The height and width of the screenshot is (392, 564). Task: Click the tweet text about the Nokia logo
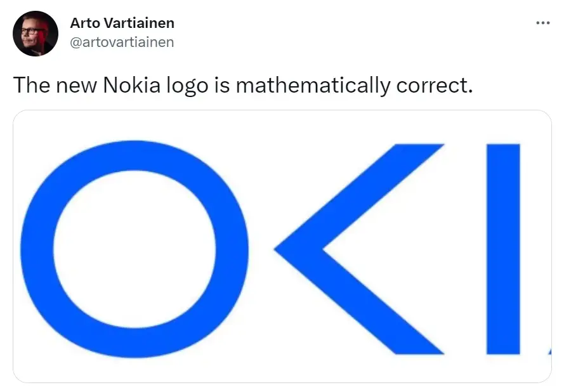tap(244, 84)
